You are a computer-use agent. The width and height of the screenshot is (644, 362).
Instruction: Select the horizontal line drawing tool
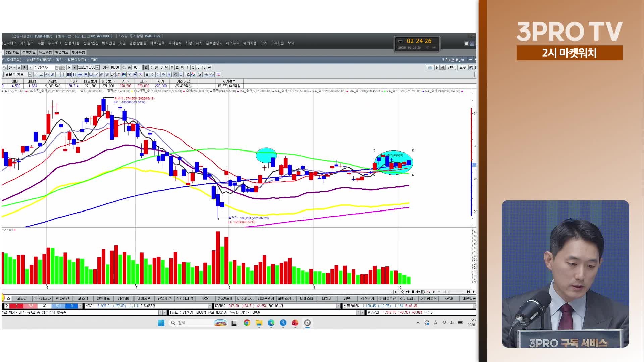tap(58, 74)
